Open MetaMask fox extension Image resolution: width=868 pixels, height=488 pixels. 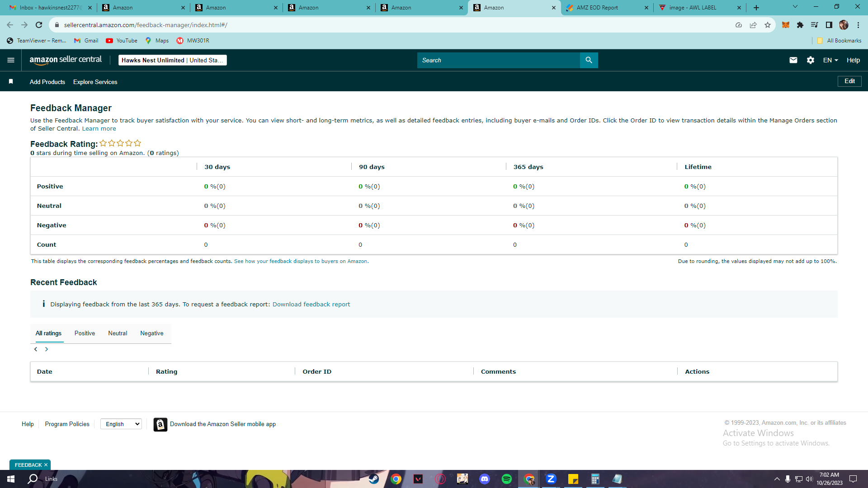coord(785,25)
